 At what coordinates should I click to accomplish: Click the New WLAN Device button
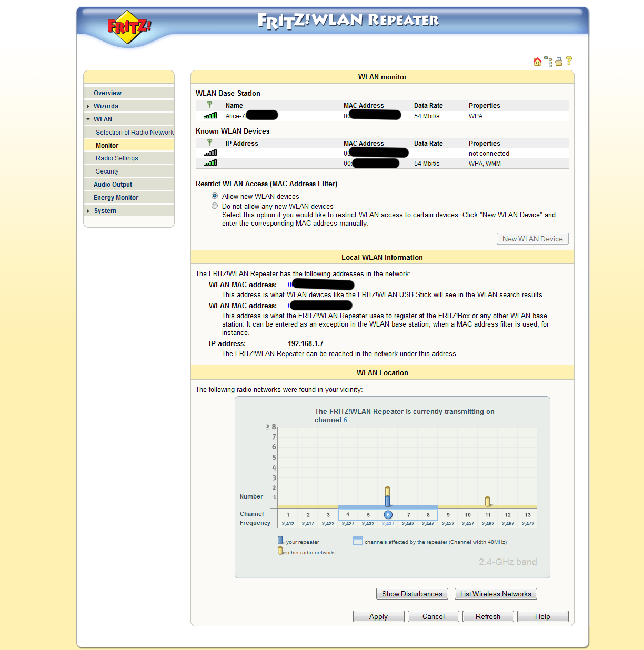(x=532, y=239)
